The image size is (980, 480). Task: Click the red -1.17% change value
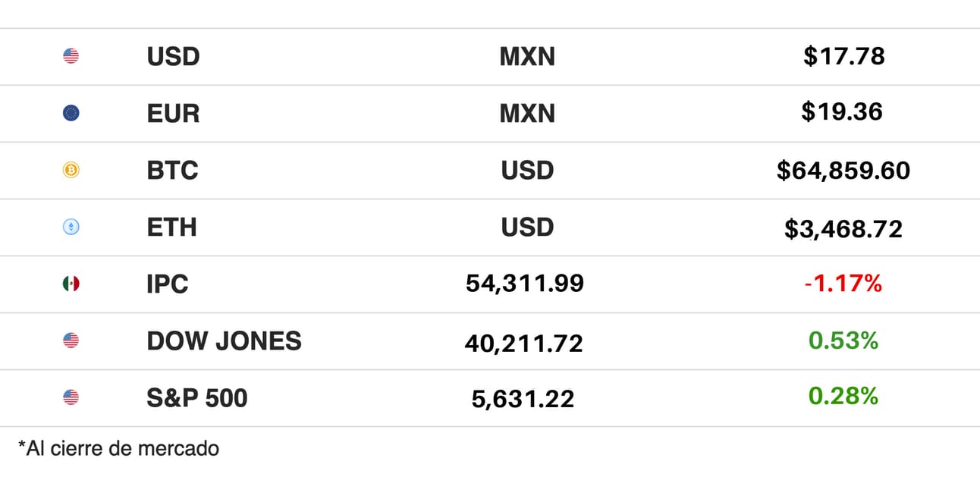(x=843, y=284)
